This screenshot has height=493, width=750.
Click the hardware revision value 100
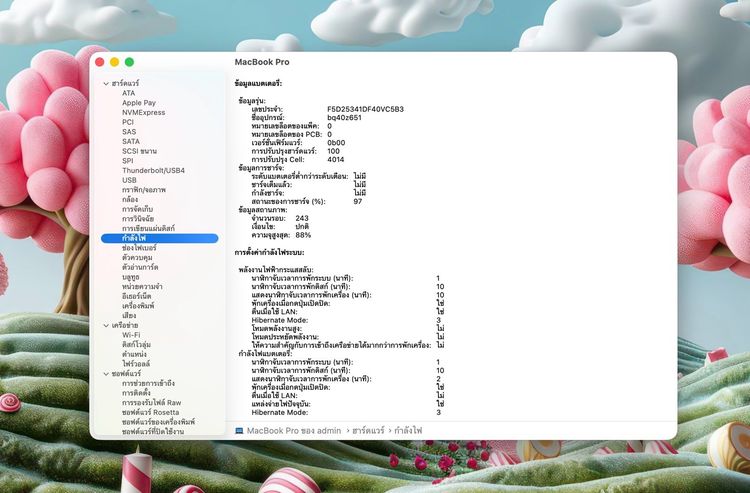coord(333,151)
